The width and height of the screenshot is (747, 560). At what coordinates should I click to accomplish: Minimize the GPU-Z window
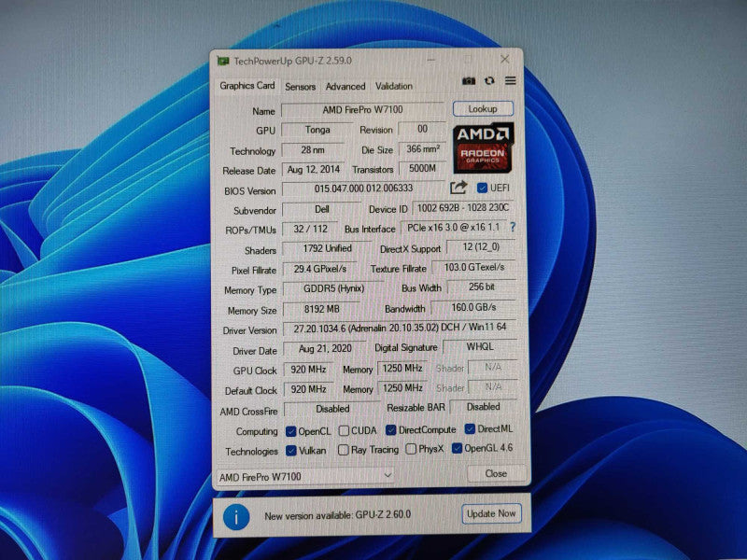click(x=431, y=60)
